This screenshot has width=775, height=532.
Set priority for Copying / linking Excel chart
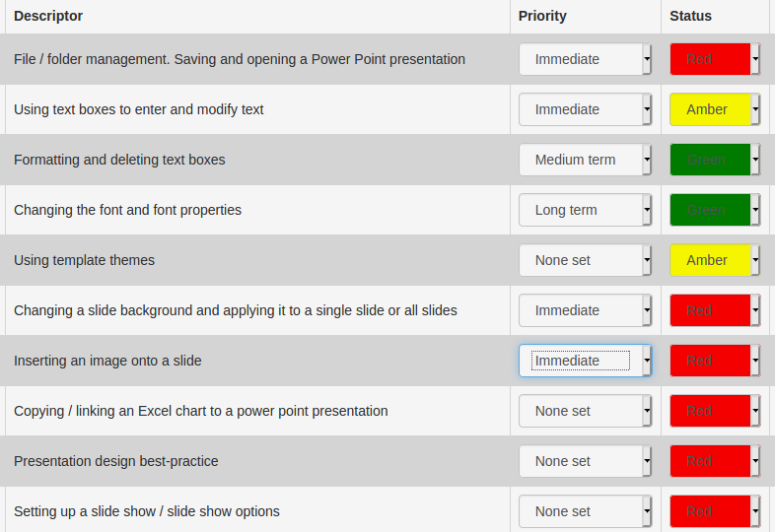point(586,411)
